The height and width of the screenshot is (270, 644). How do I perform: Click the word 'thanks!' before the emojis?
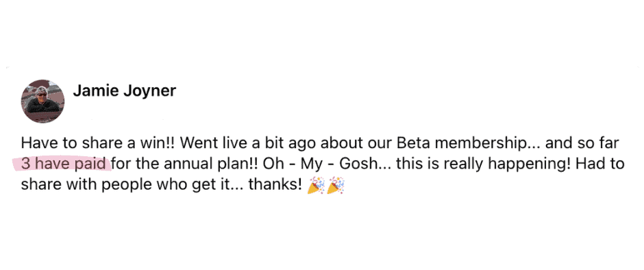(275, 185)
